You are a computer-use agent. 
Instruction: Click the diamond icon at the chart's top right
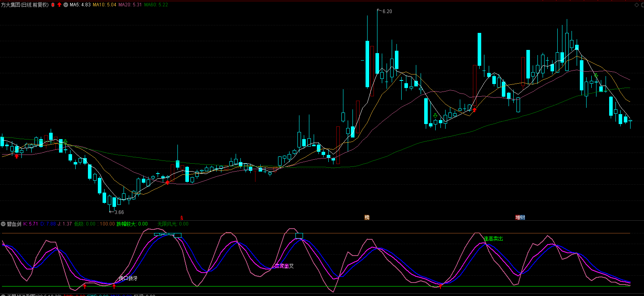tap(637, 5)
